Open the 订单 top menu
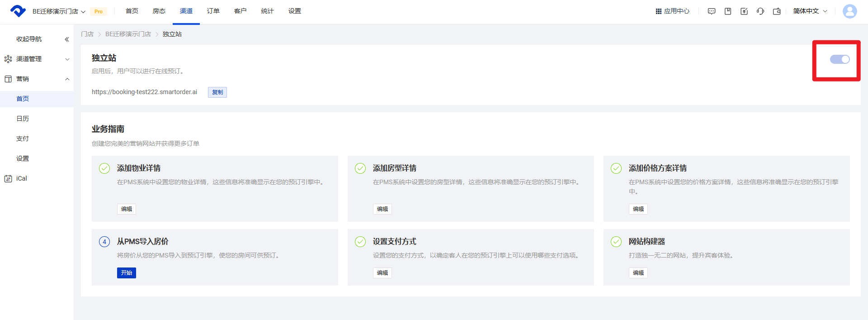This screenshot has height=320, width=868. [x=213, y=11]
